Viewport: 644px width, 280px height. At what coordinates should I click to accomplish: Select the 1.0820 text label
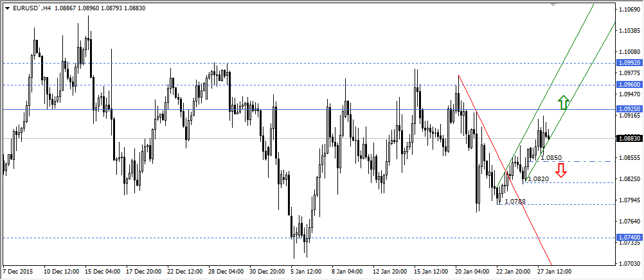[x=538, y=179]
